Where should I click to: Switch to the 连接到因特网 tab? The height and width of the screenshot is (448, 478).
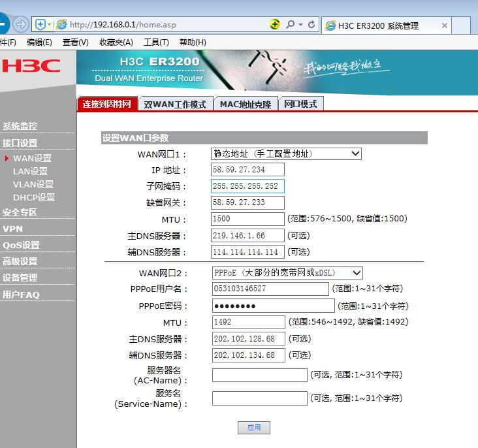106,104
